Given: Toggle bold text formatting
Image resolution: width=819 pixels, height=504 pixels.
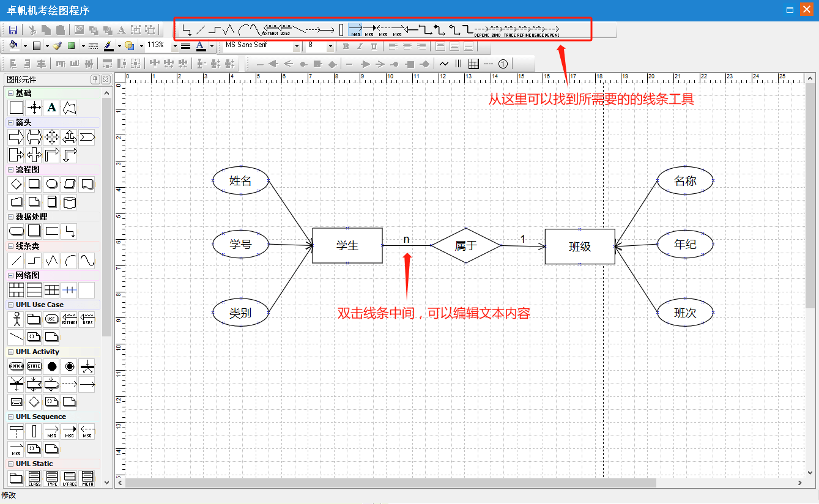Looking at the screenshot, I should (346, 46).
